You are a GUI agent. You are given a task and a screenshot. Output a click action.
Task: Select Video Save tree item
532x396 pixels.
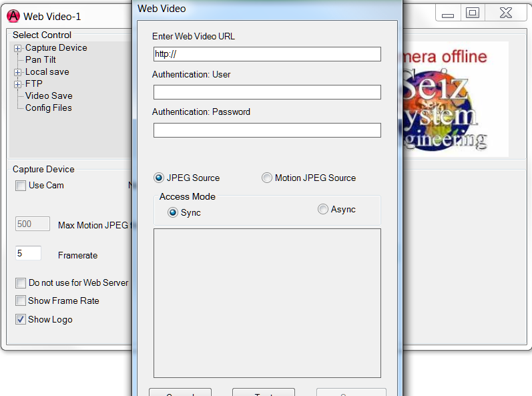(x=49, y=95)
